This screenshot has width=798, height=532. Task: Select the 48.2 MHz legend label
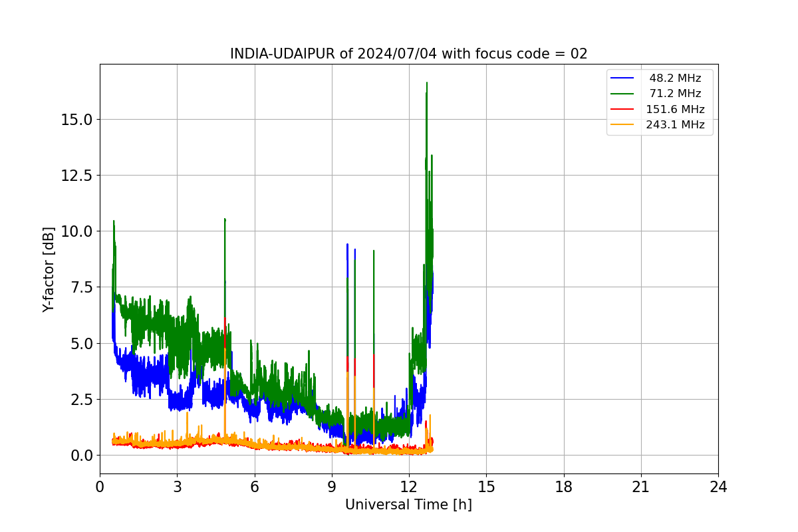(675, 78)
